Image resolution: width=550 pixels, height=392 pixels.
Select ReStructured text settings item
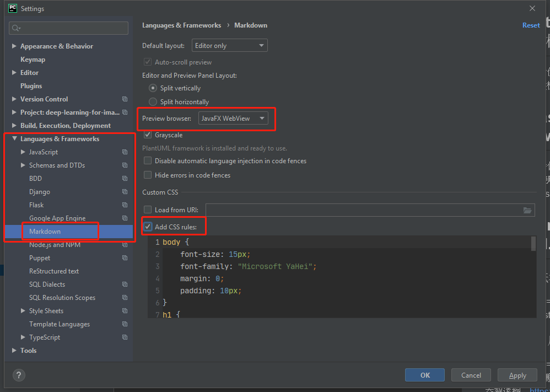(x=54, y=271)
